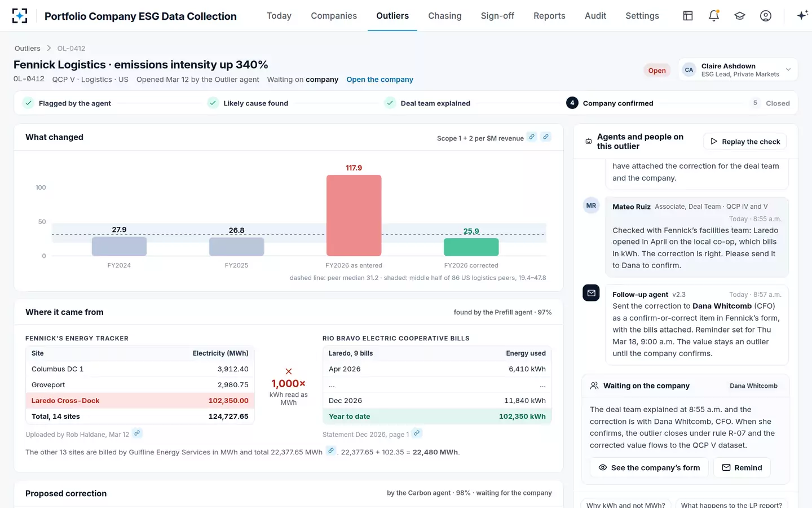Click the app logo in the header
The height and width of the screenshot is (508, 812).
(20, 16)
